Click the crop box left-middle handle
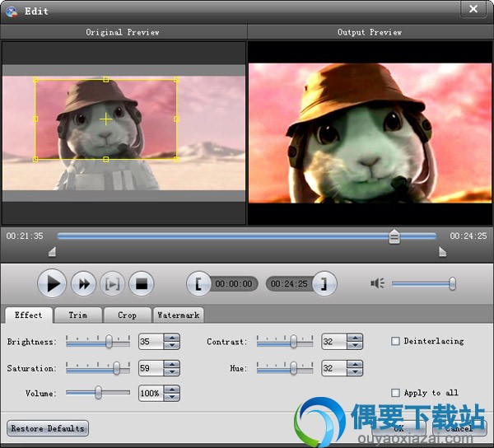This screenshot has height=448, width=494. 35,119
